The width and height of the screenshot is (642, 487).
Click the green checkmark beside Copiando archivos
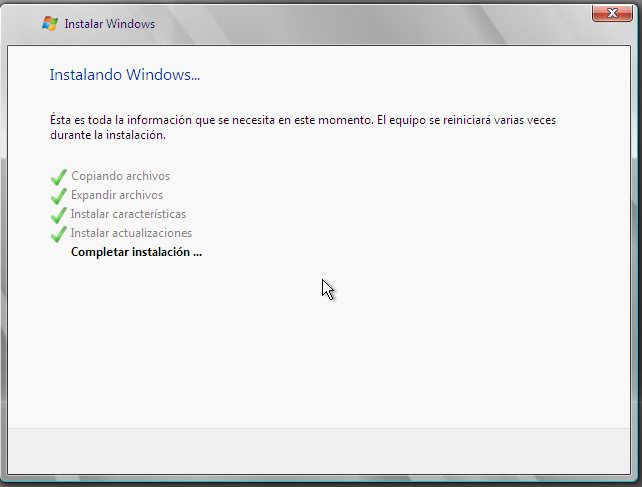59,177
